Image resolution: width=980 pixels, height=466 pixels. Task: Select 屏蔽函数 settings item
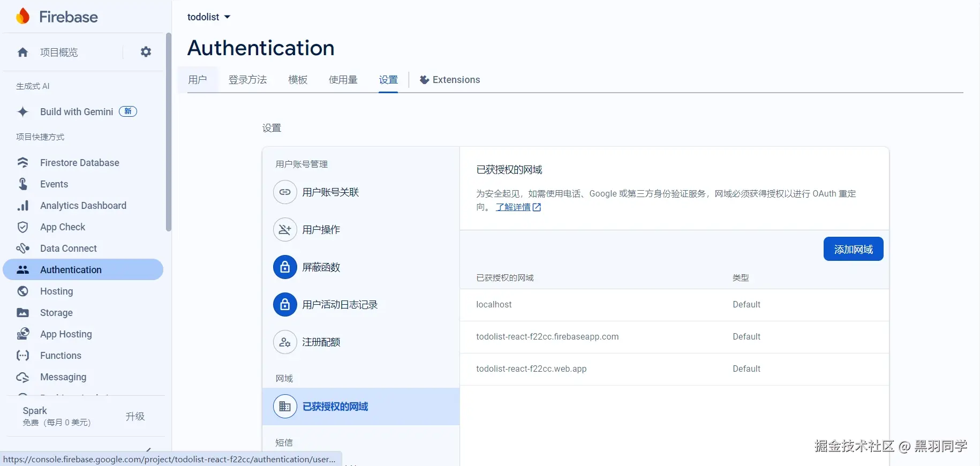(x=361, y=267)
